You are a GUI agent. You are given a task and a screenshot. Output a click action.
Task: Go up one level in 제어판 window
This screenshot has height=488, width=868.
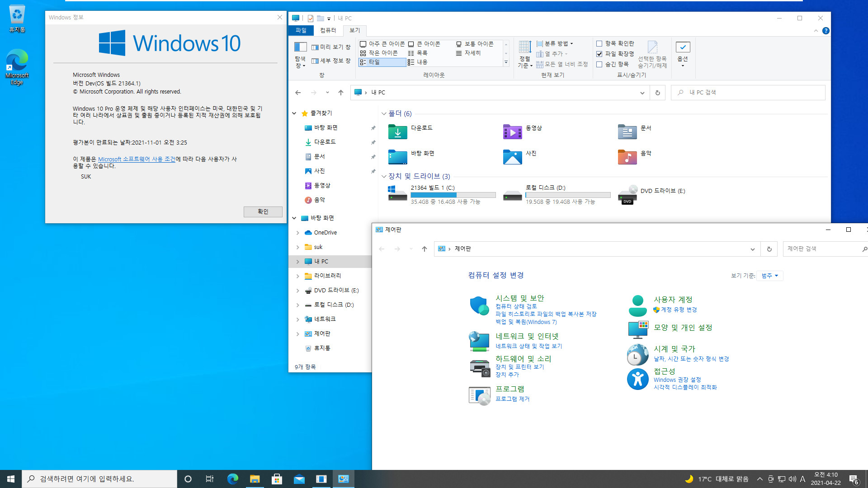[x=424, y=249]
